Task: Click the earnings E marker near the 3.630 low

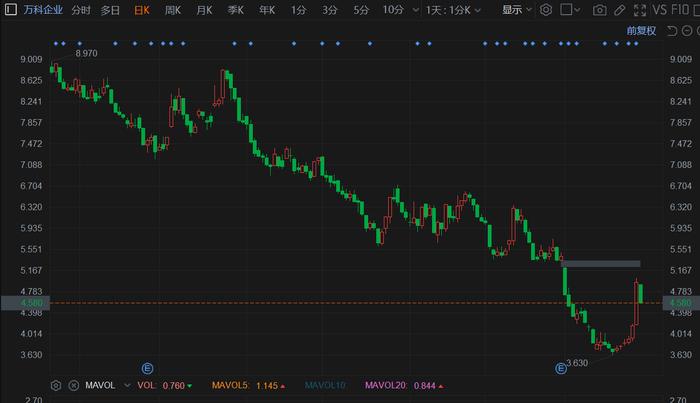Action: [561, 368]
